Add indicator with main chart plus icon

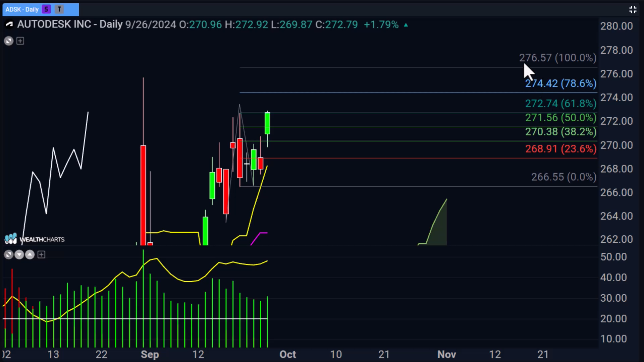(20, 41)
